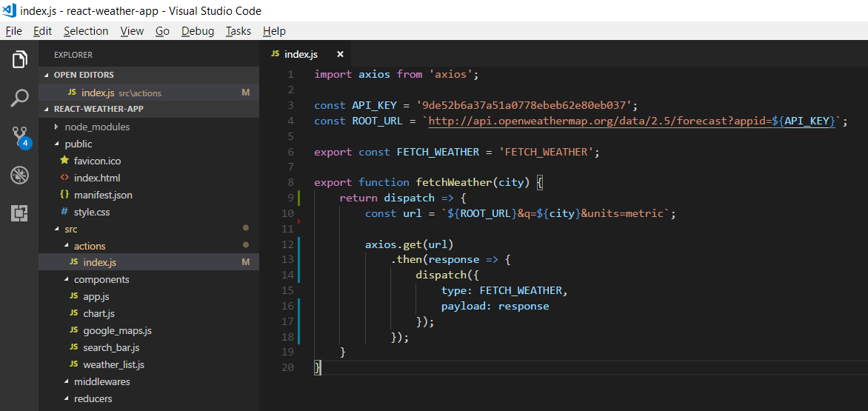Click the closing brace on line 20
This screenshot has width=868, height=411.
tap(317, 367)
